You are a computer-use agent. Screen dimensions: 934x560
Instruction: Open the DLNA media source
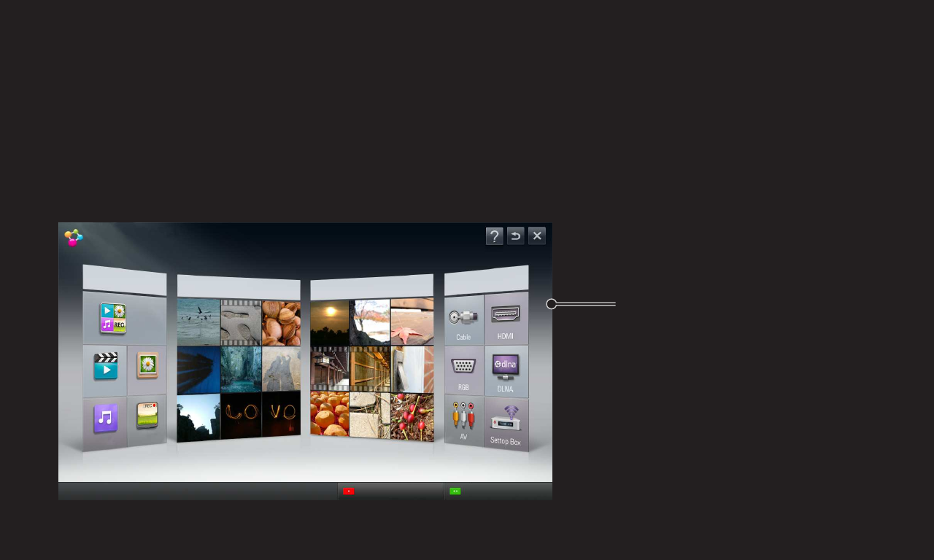(x=506, y=369)
